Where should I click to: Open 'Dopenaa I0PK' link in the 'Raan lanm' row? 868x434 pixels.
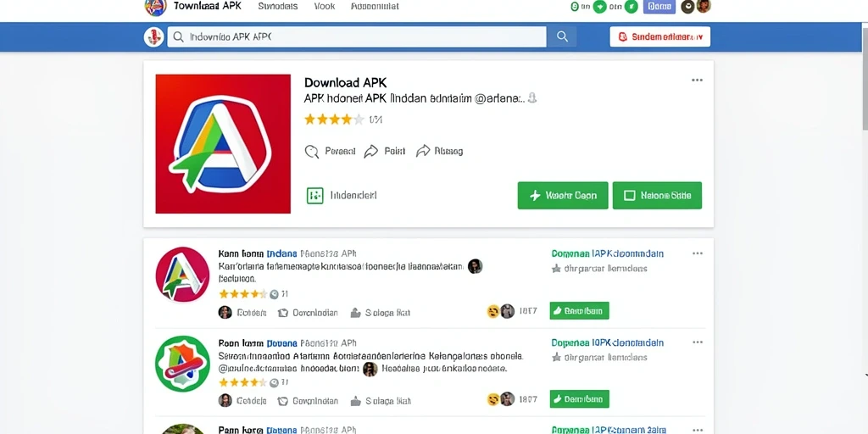click(607, 342)
